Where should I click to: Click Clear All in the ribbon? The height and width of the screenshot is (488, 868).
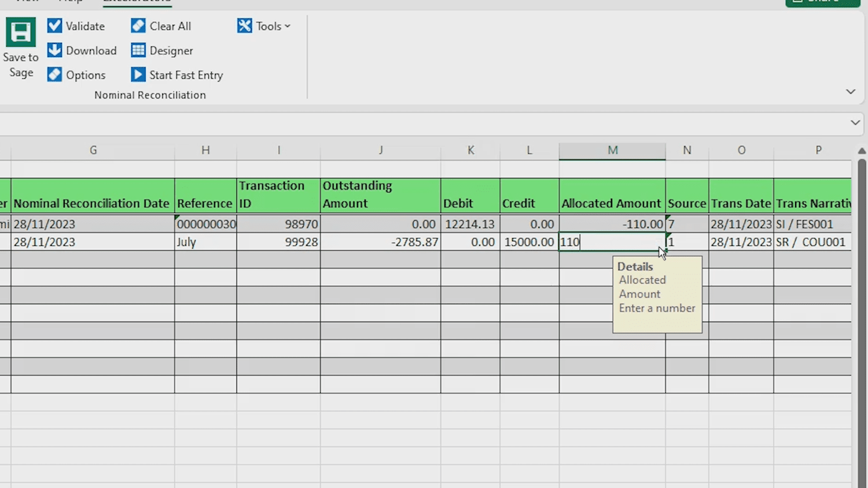coord(161,26)
